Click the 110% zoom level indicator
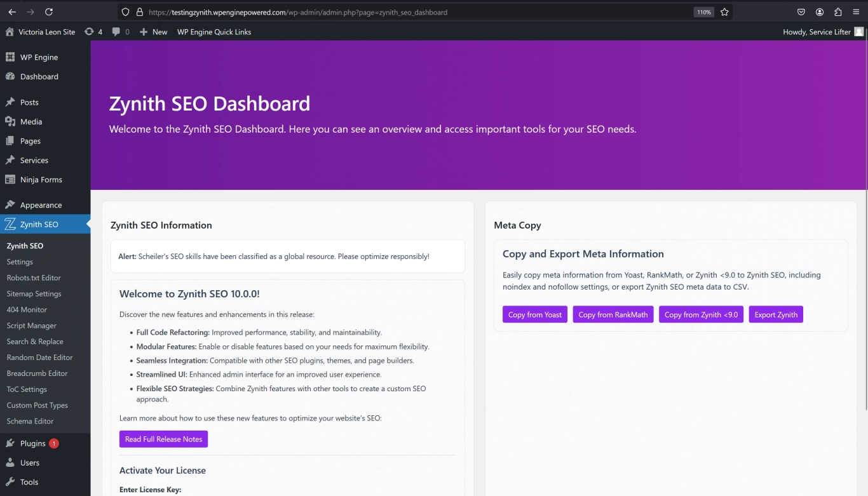This screenshot has width=868, height=496. pyautogui.click(x=703, y=12)
